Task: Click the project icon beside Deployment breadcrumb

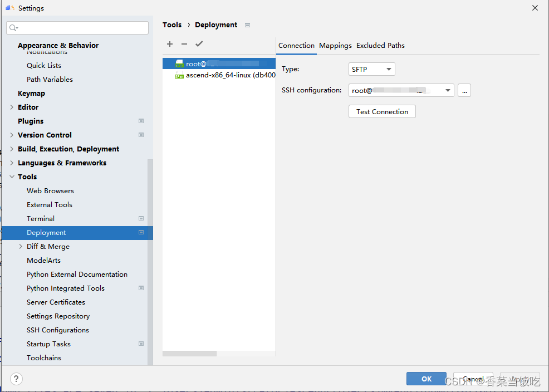Action: pos(248,25)
